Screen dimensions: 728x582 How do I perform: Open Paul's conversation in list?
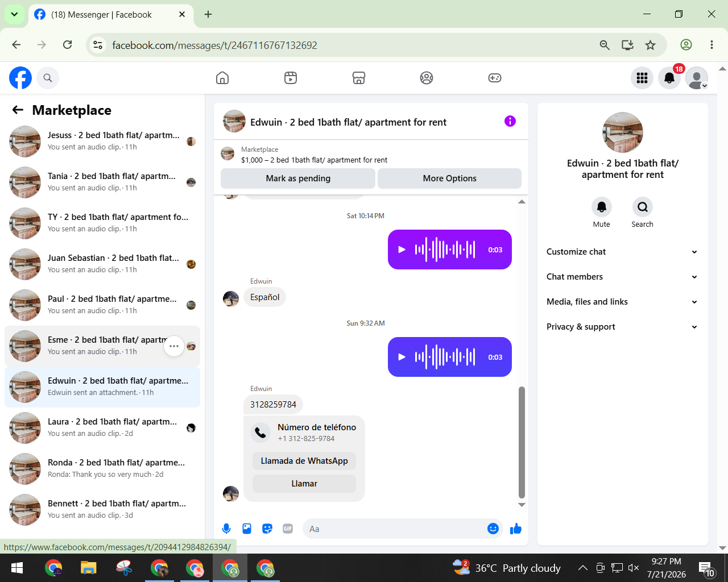[102, 305]
